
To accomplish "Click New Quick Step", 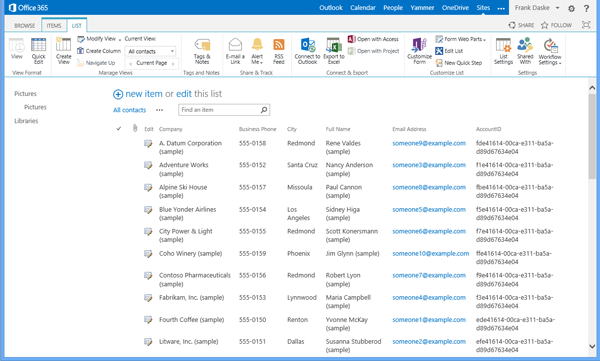I will (458, 62).
